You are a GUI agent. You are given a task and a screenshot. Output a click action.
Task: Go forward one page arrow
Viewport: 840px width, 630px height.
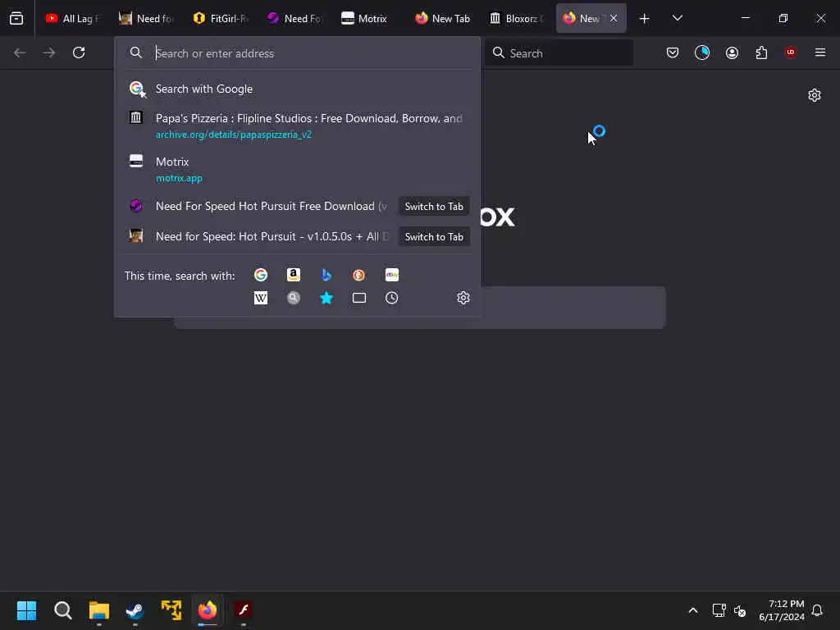tap(49, 52)
